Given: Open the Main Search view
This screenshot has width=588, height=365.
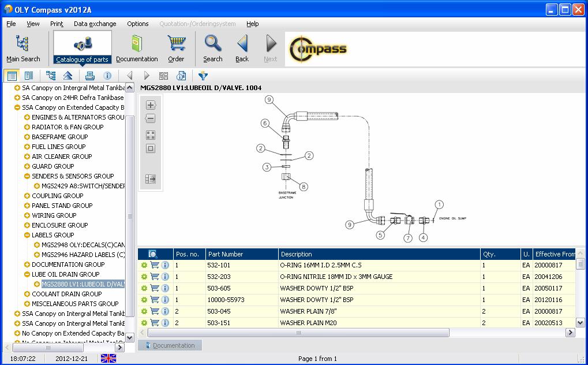Looking at the screenshot, I should point(23,48).
